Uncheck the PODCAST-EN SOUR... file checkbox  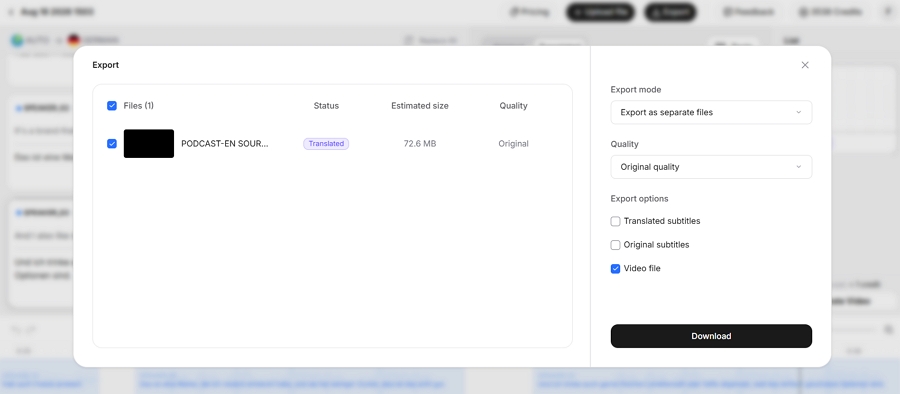tap(112, 144)
